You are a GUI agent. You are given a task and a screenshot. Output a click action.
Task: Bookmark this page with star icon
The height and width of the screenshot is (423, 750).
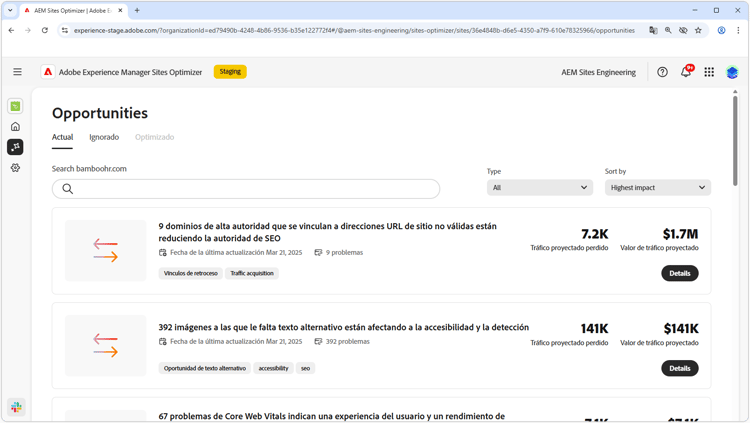point(698,30)
